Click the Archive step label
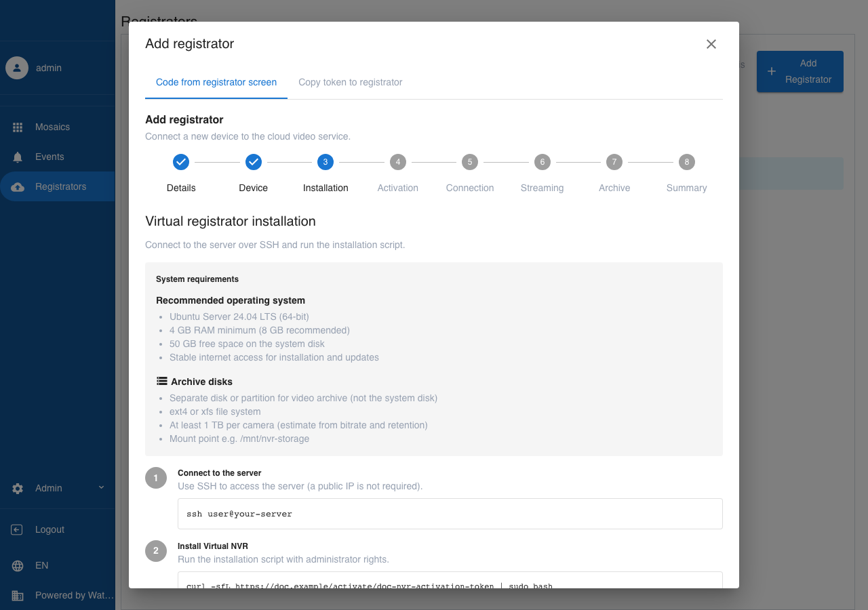 coord(614,188)
